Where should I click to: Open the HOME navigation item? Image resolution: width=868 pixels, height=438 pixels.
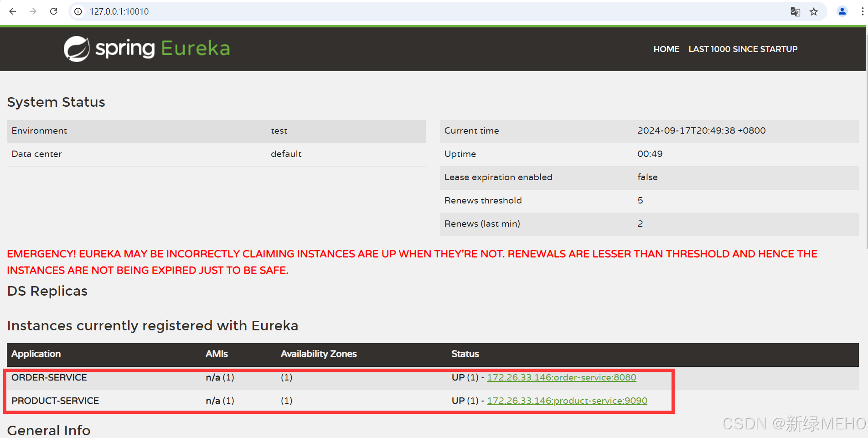tap(666, 49)
